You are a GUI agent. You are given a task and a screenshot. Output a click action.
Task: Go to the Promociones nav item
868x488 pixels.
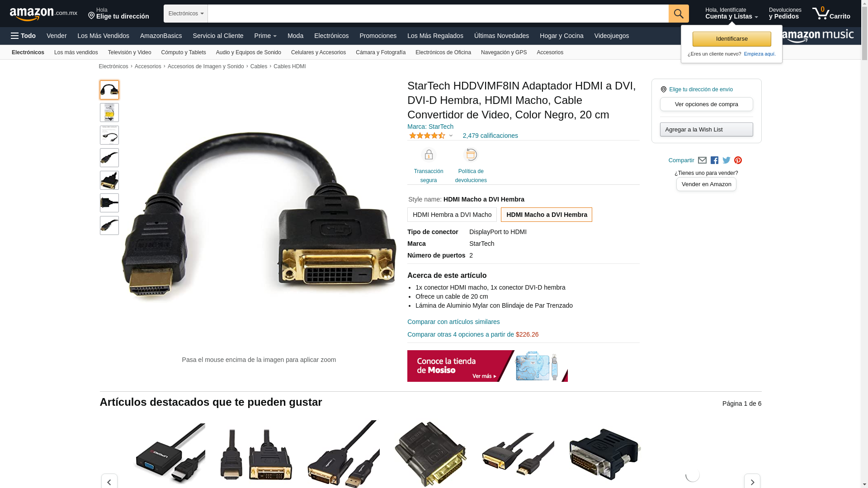pyautogui.click(x=378, y=36)
